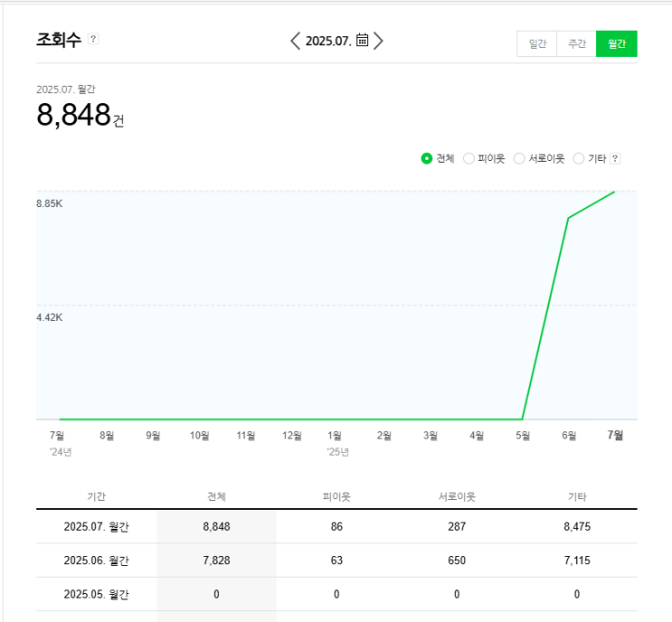
Task: Click the 8.85K y-axis label
Action: coord(49,203)
